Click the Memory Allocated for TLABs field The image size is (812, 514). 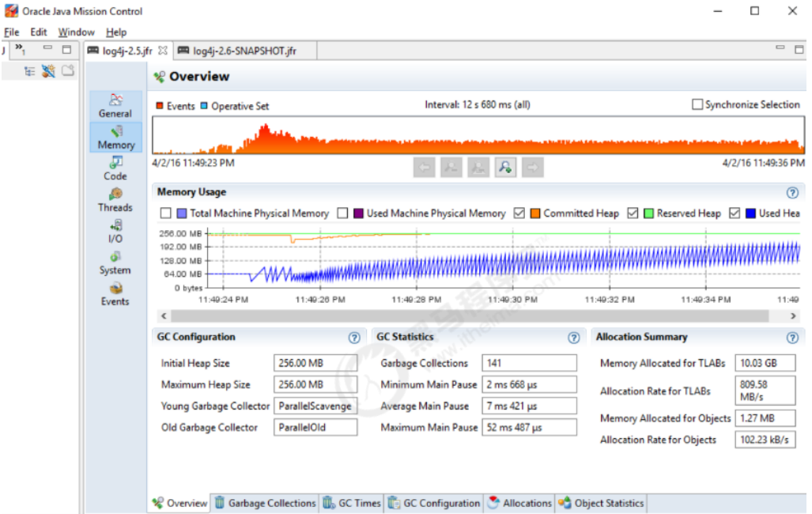click(765, 363)
